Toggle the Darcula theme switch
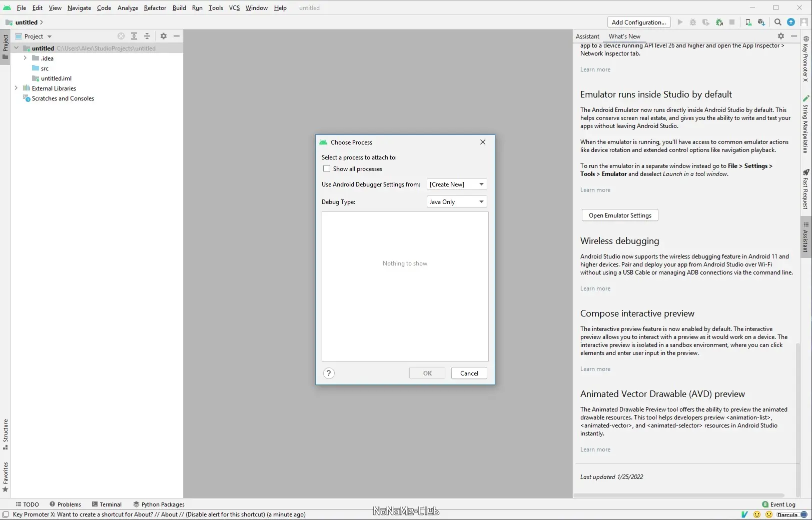 coord(792,514)
